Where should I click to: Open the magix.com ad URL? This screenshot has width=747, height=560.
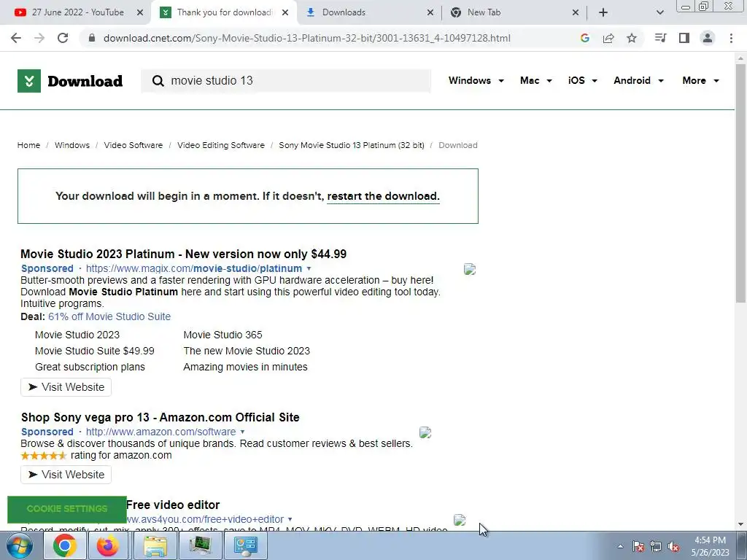click(x=194, y=268)
